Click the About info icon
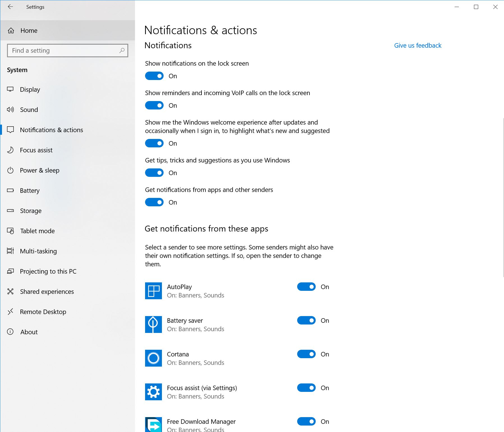 10,332
